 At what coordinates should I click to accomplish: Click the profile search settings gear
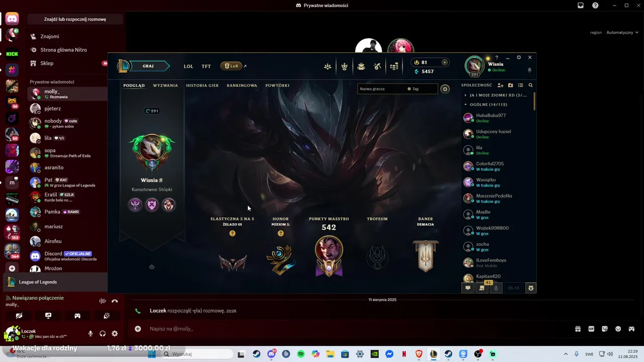pyautogui.click(x=445, y=89)
